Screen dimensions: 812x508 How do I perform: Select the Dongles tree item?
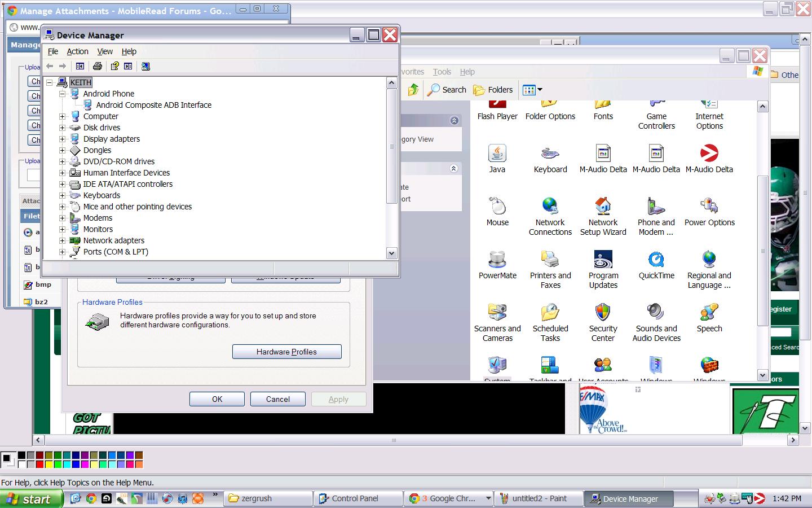[97, 150]
